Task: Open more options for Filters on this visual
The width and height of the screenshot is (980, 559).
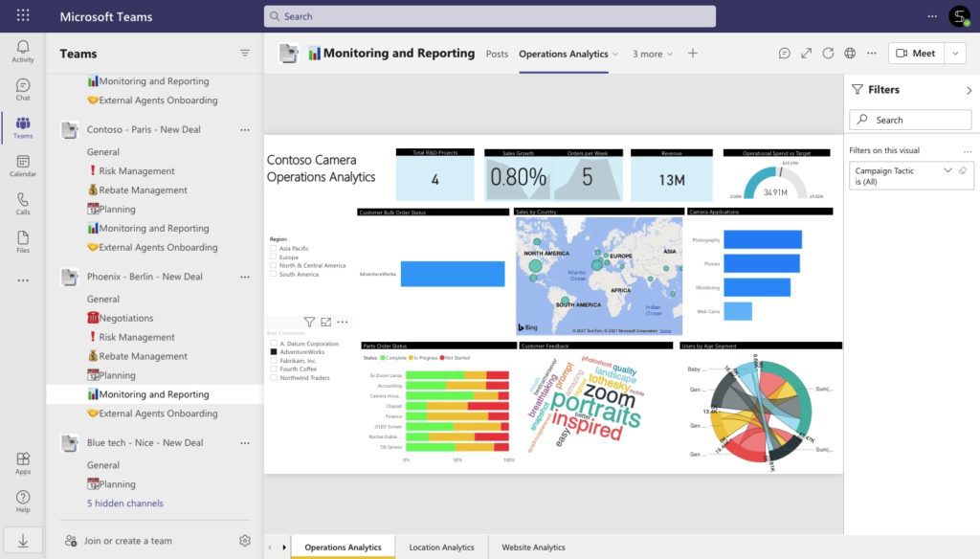Action: point(968,150)
